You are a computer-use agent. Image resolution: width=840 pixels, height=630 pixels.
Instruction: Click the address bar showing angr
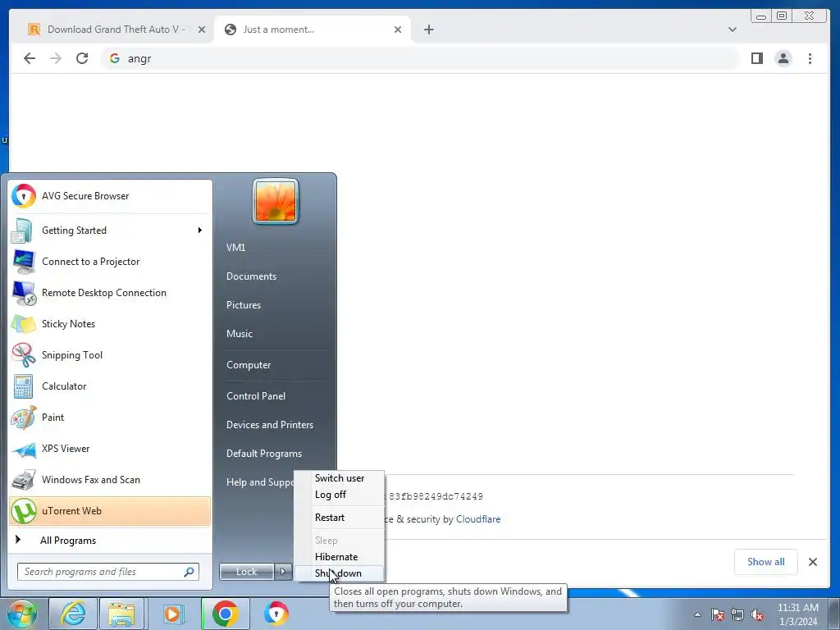pyautogui.click(x=421, y=58)
